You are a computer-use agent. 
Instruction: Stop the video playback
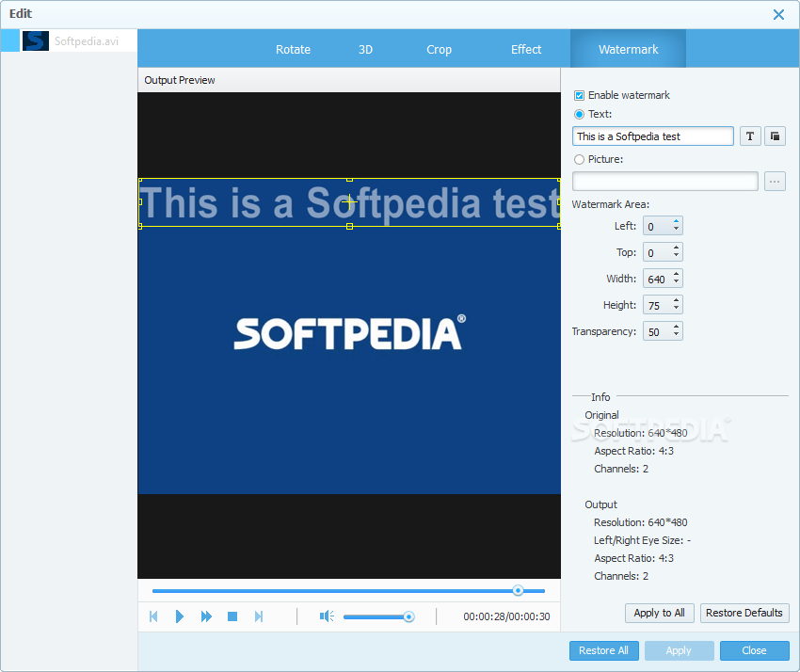[x=232, y=616]
